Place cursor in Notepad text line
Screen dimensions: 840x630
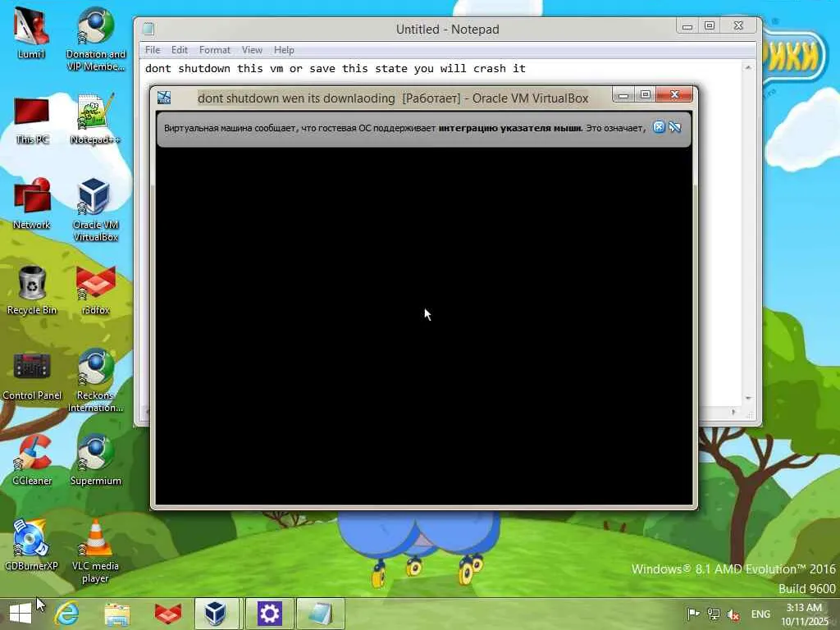(336, 69)
